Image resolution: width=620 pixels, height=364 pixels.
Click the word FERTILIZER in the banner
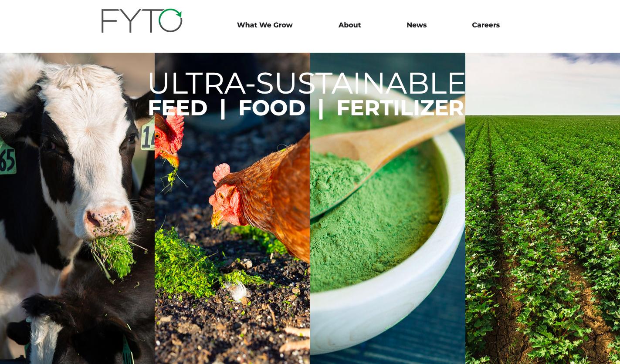click(400, 108)
